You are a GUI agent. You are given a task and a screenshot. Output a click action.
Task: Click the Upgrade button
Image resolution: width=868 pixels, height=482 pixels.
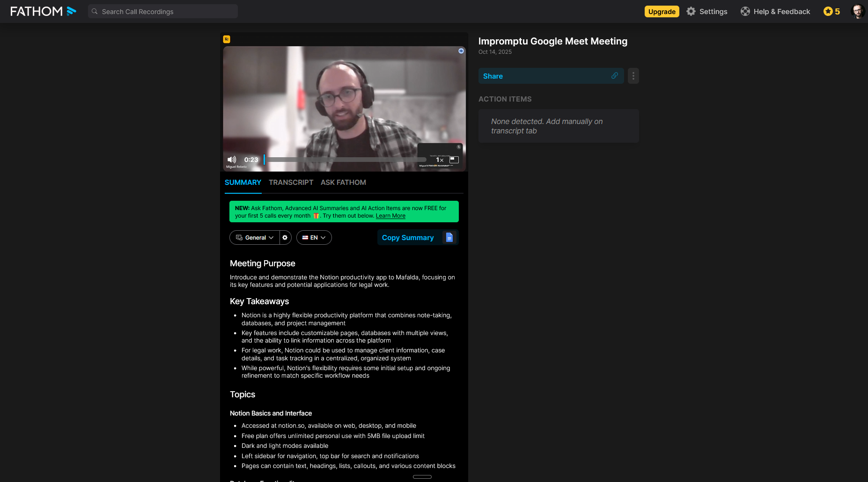click(662, 11)
